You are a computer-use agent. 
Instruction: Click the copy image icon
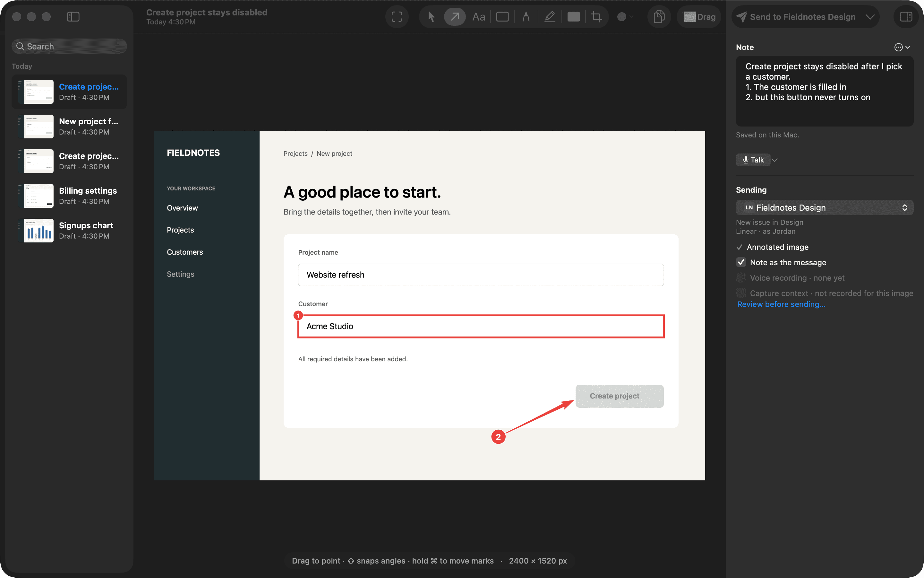[x=659, y=17]
